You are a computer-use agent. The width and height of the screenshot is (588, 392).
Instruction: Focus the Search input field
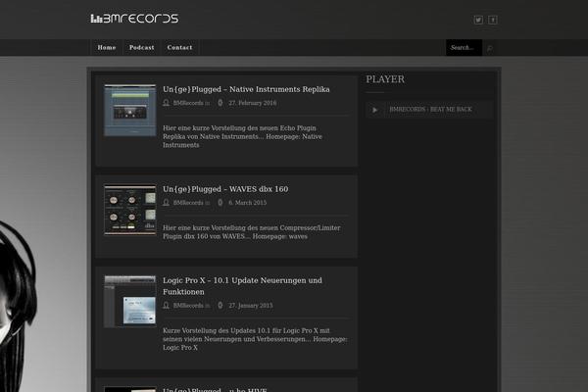click(464, 48)
